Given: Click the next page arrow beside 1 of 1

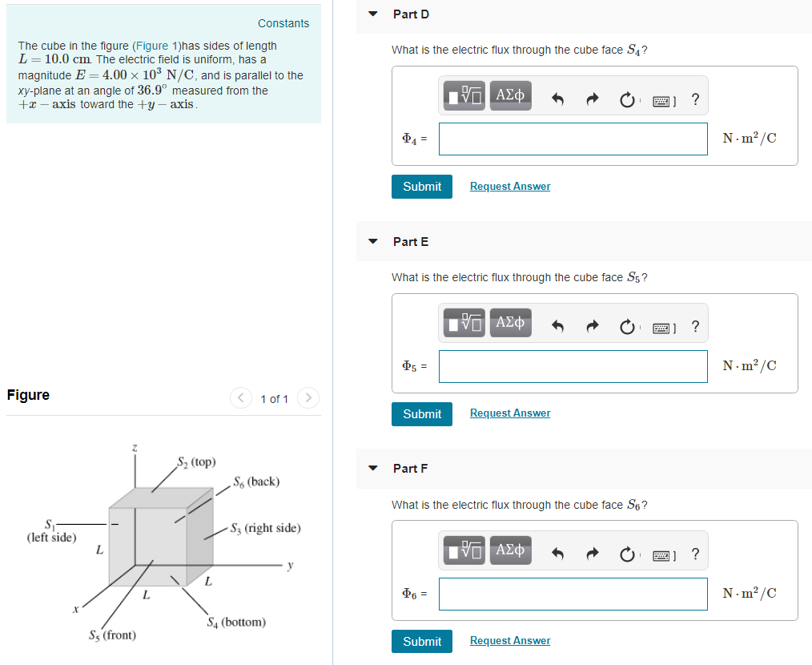Looking at the screenshot, I should pyautogui.click(x=308, y=397).
